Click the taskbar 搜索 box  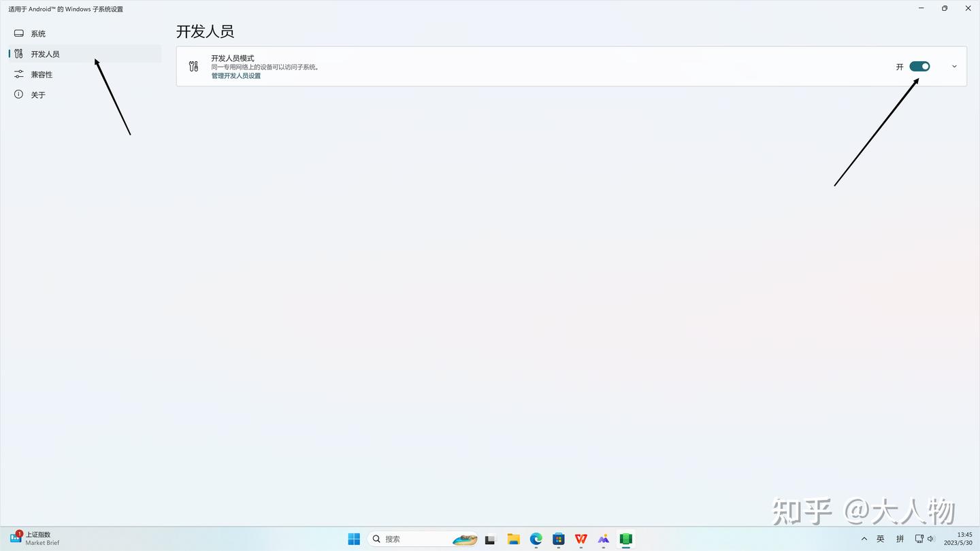tap(423, 539)
